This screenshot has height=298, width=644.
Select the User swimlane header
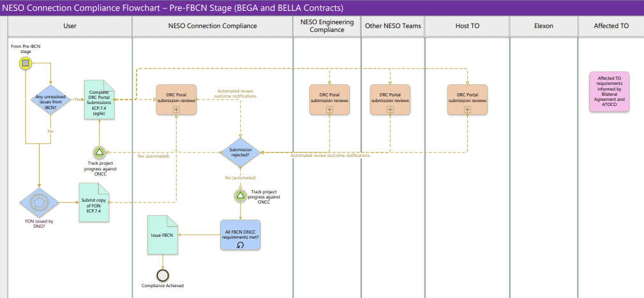(x=70, y=26)
